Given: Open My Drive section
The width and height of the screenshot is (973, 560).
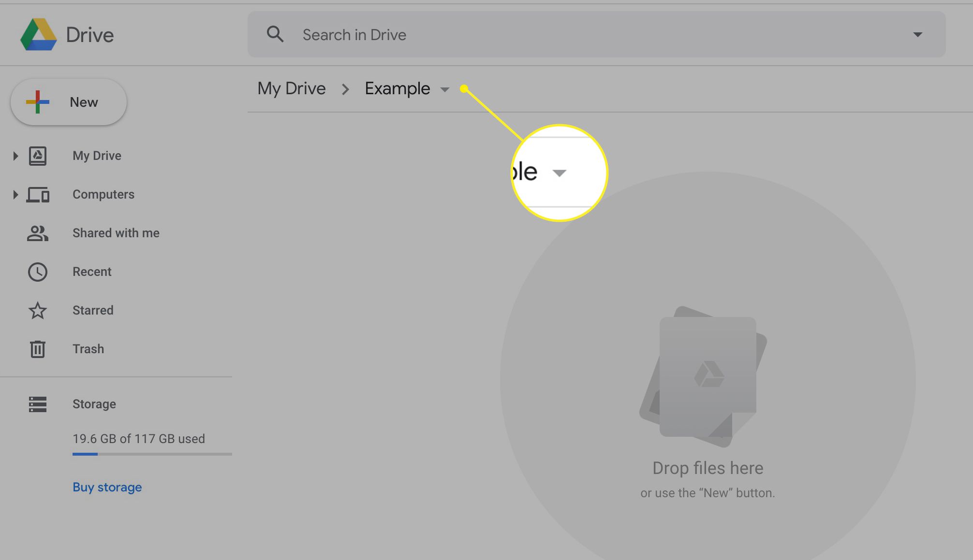Looking at the screenshot, I should 96,156.
